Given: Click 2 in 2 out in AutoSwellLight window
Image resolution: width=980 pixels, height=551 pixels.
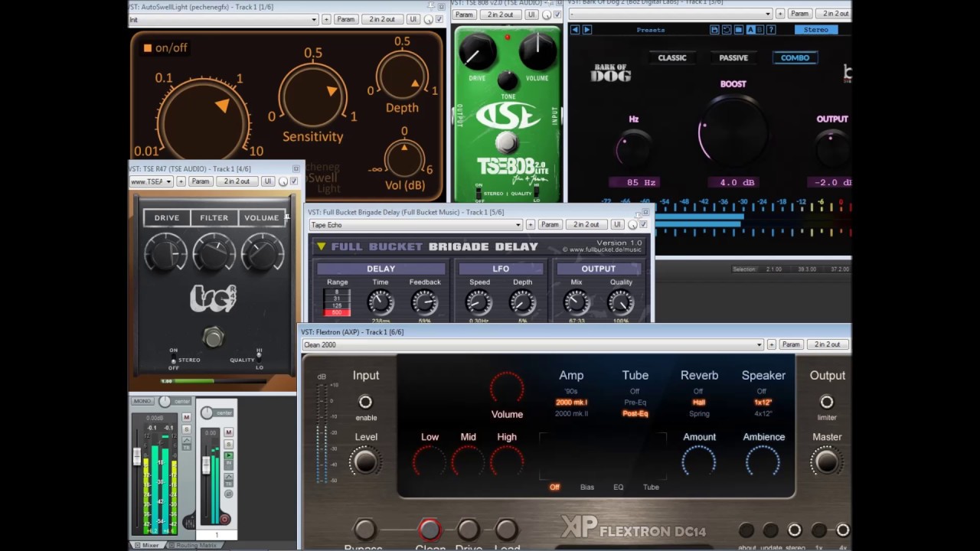Looking at the screenshot, I should click(382, 19).
